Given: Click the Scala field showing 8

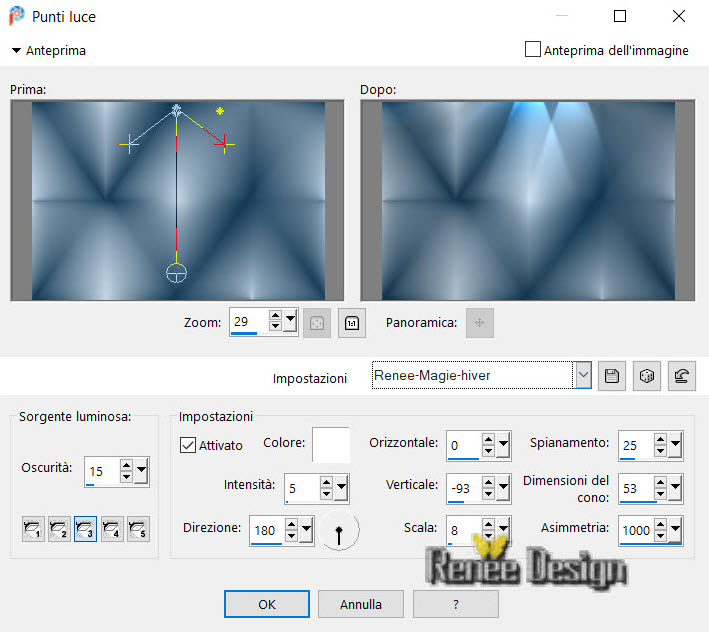Looking at the screenshot, I should [x=464, y=530].
